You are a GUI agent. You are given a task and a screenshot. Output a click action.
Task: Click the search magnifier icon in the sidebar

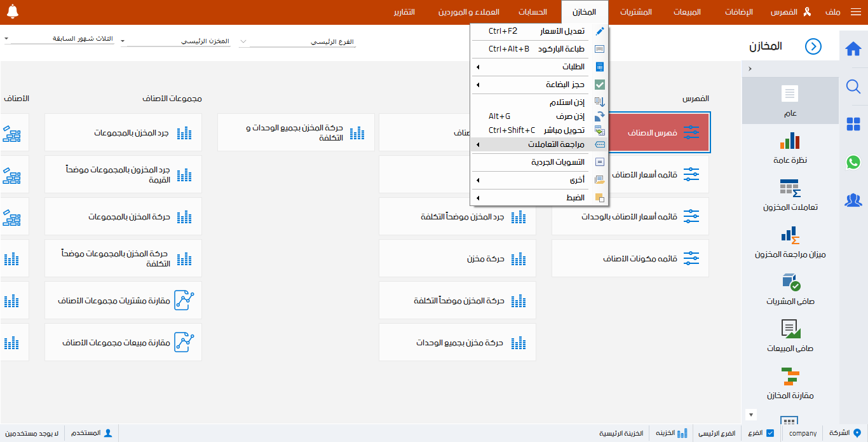853,86
